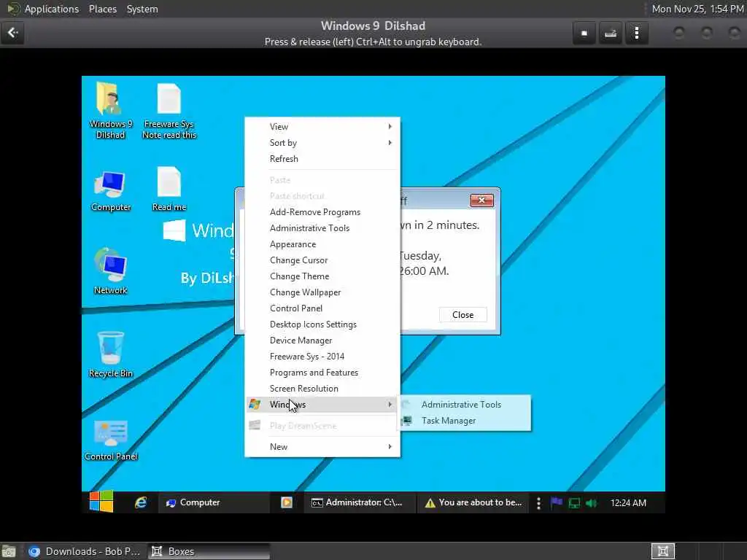This screenshot has height=560, width=747.
Task: Select Change Cursor
Action: tap(322, 260)
